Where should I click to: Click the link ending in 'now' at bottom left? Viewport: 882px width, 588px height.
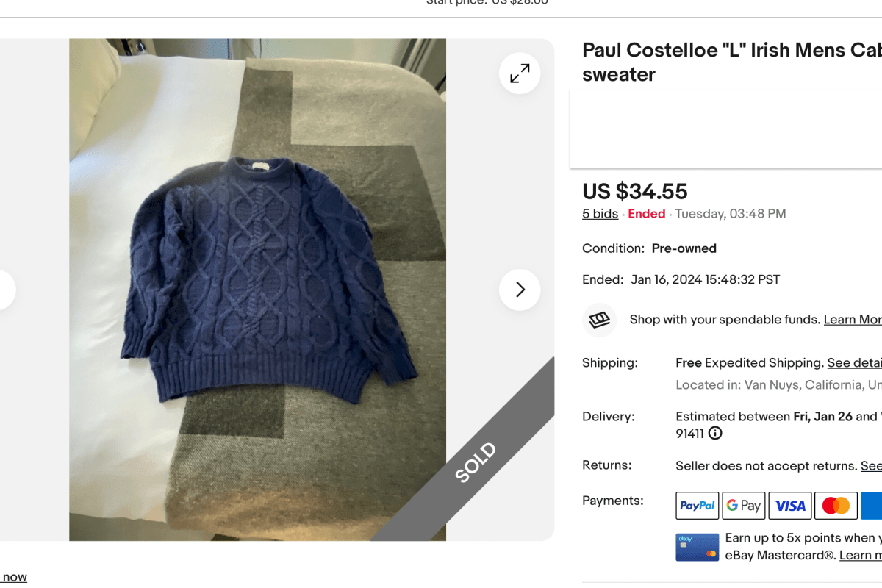tap(14, 577)
